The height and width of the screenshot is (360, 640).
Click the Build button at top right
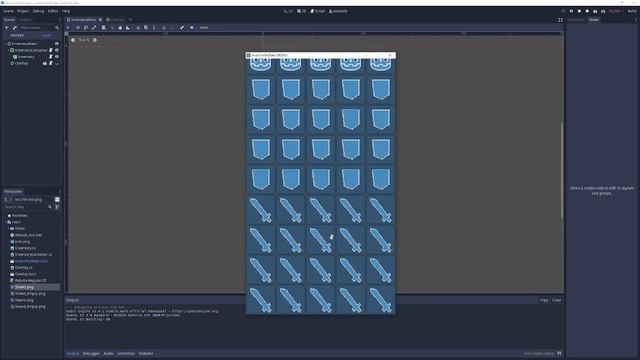[x=632, y=11]
